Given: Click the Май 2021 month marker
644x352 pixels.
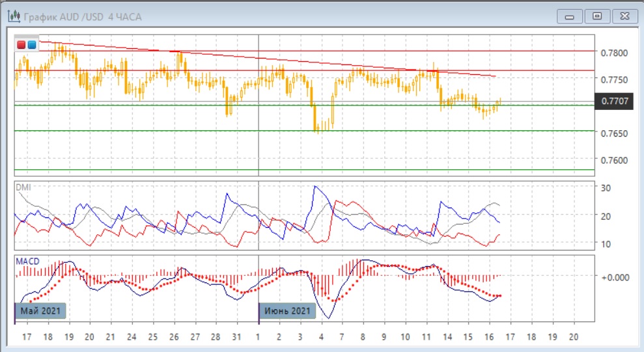Looking at the screenshot, I should 40,311.
